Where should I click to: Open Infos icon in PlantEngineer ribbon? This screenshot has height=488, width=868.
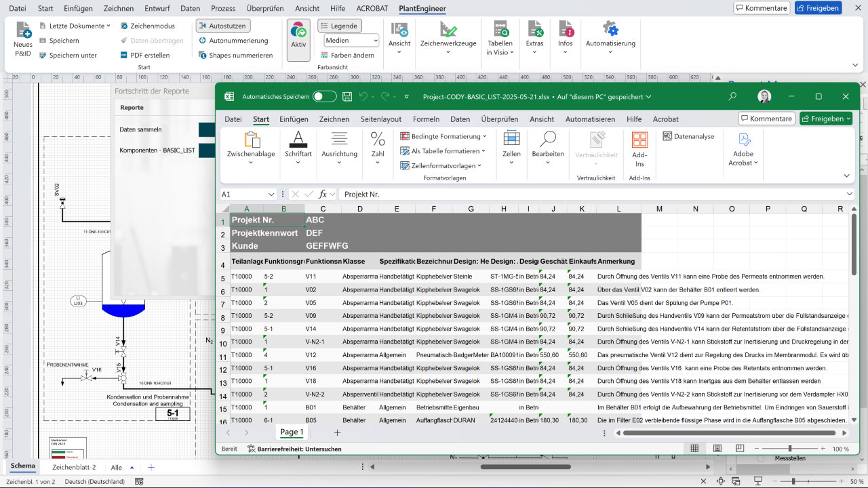pyautogui.click(x=566, y=30)
